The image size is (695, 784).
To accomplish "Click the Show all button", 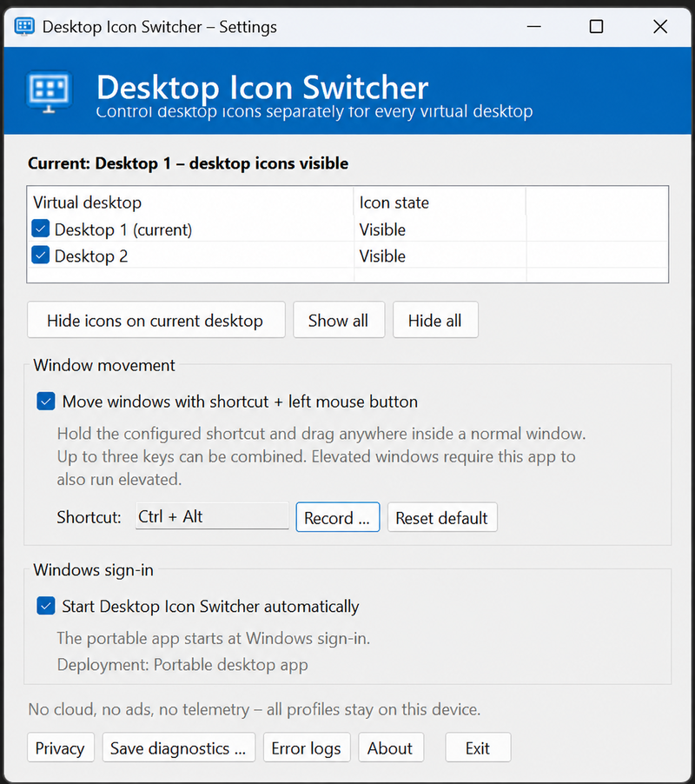I will click(339, 320).
